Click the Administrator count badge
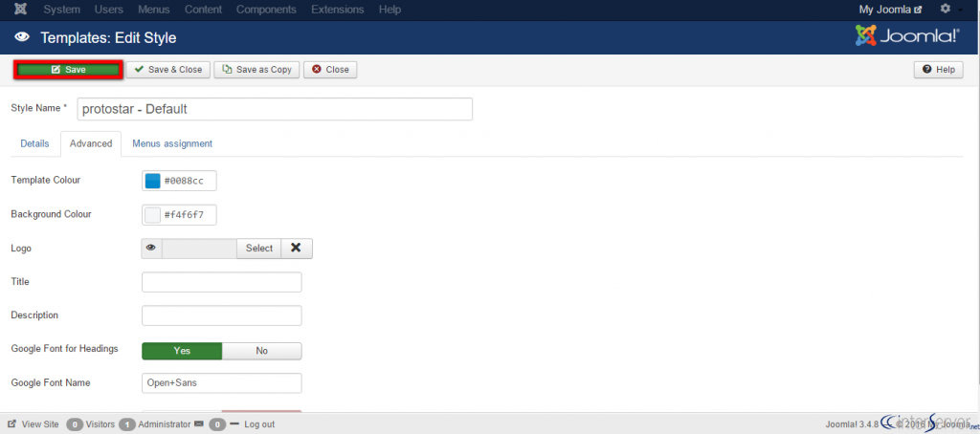980x434 pixels. coord(127,424)
